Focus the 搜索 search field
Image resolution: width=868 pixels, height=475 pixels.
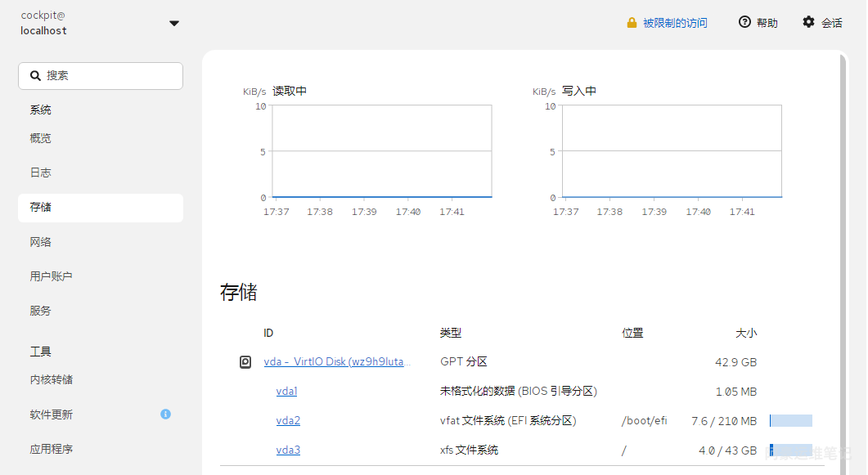101,76
